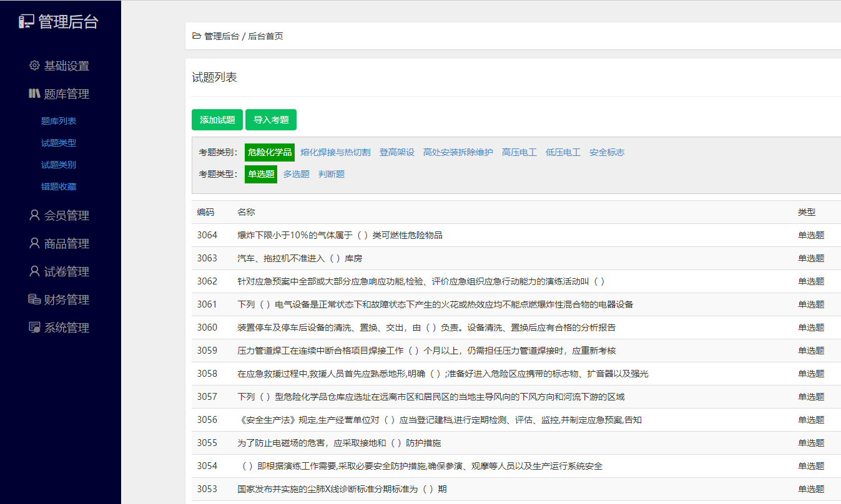
Task: Click the admin logo icon beside 管理后台
Action: click(26, 22)
